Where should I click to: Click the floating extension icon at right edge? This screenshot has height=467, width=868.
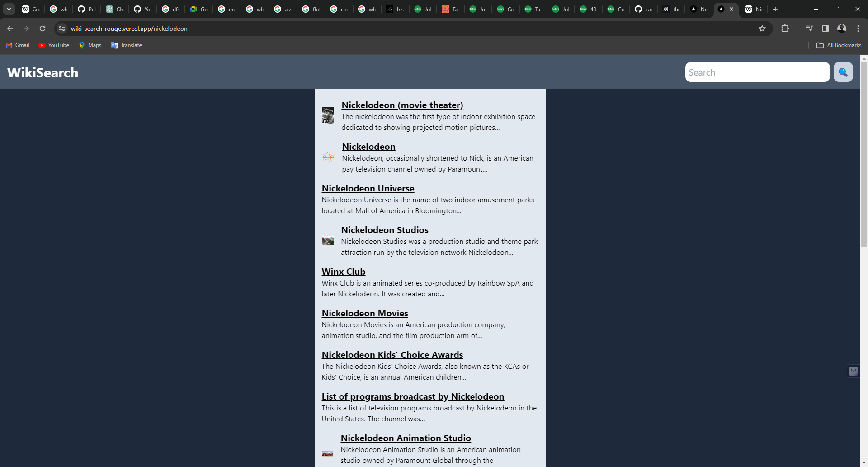[854, 371]
